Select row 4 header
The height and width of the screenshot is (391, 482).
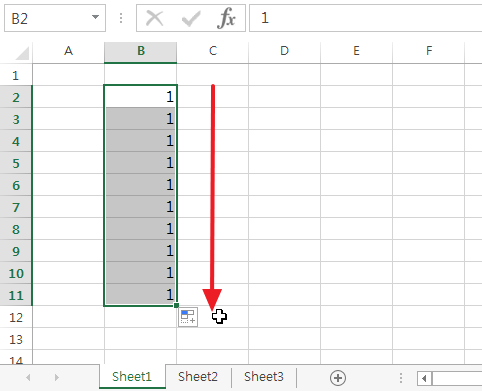(x=16, y=141)
